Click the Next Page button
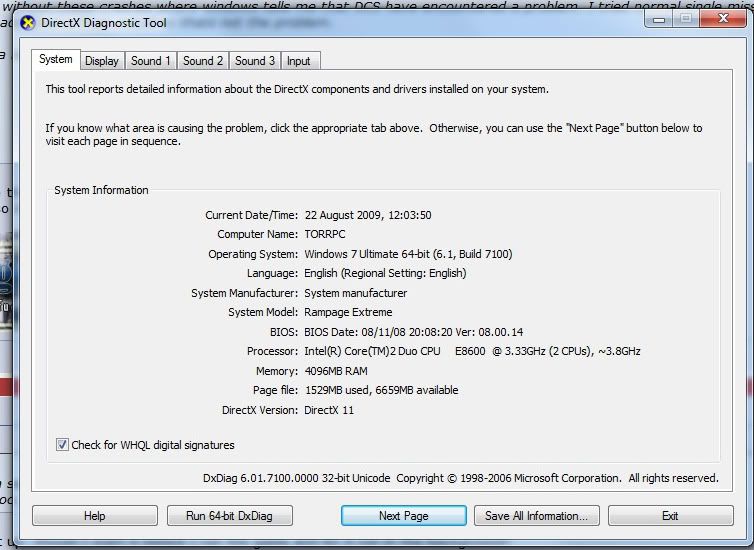 pyautogui.click(x=403, y=516)
